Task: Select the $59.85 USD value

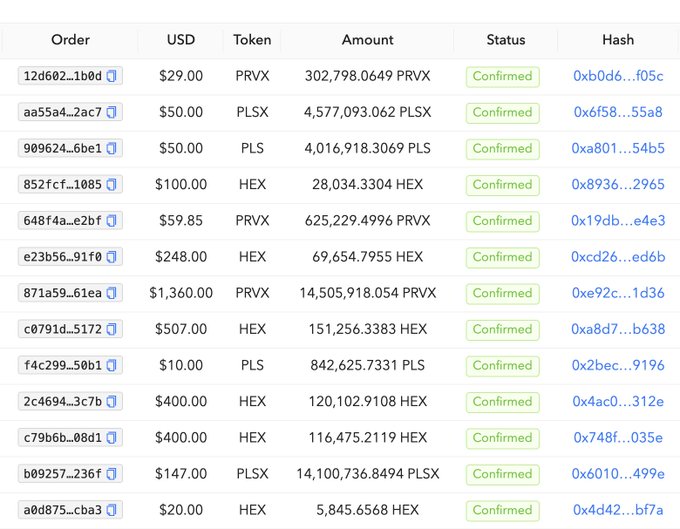Action: [181, 221]
